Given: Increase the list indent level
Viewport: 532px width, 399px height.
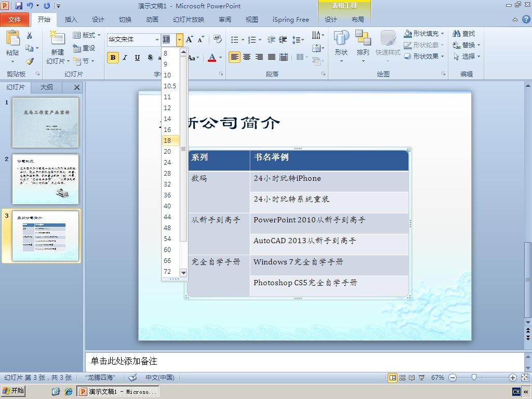Looking at the screenshot, I should tap(283, 40).
